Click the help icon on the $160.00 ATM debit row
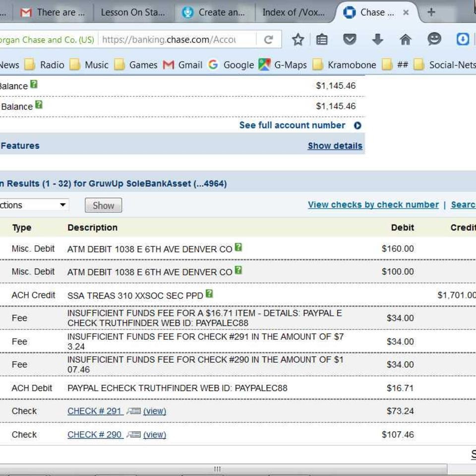This screenshot has width=476, height=476. point(238,247)
